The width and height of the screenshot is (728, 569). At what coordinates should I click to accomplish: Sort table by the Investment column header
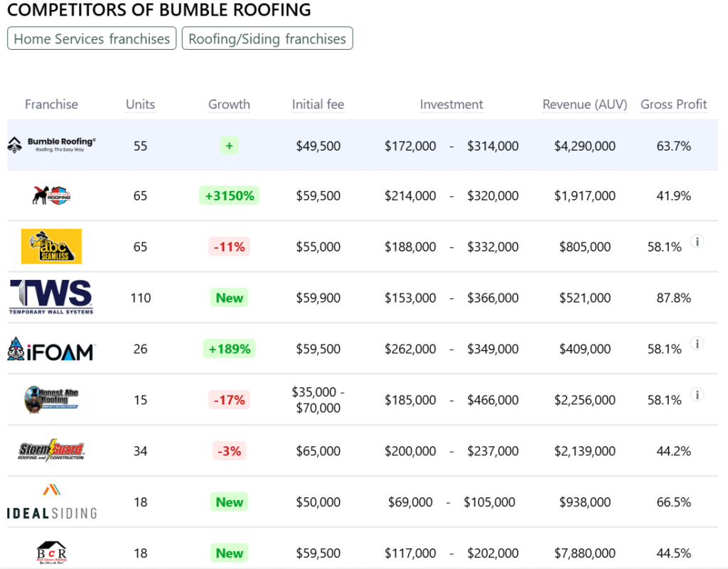pyautogui.click(x=451, y=104)
